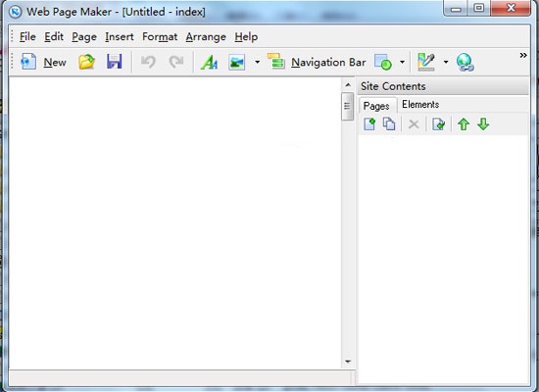This screenshot has width=539, height=392.
Task: Add a new page in Site Contents
Action: [369, 123]
